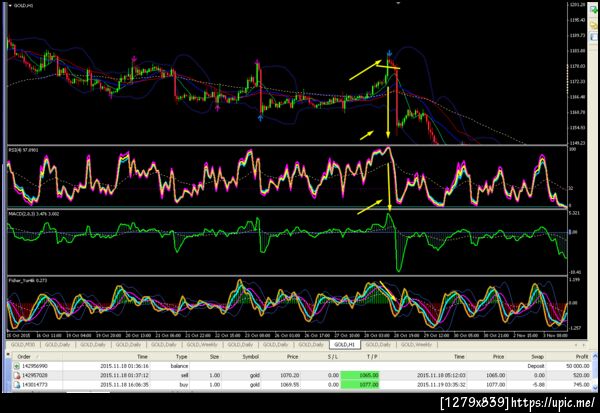Click open price 1070.20

click(289, 375)
